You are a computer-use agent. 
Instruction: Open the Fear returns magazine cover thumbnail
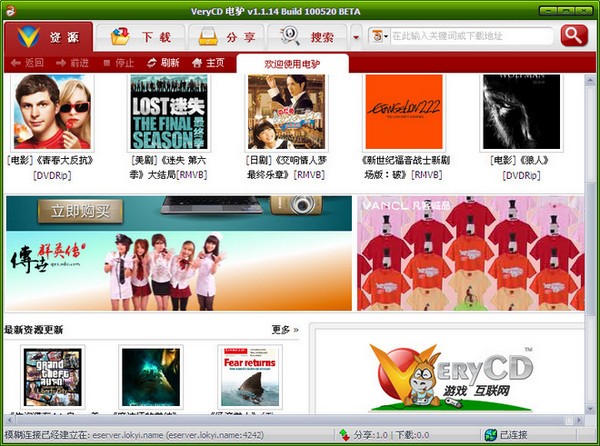[x=250, y=377]
